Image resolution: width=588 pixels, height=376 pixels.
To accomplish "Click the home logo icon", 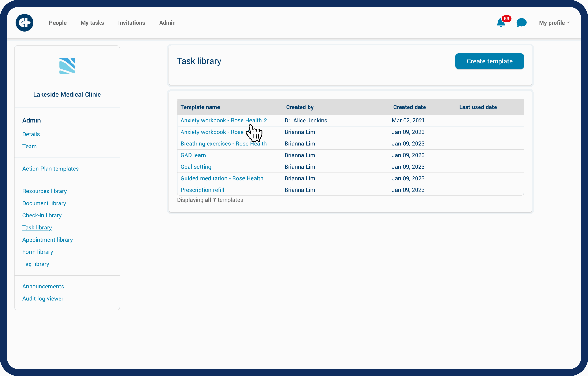I will (x=24, y=23).
